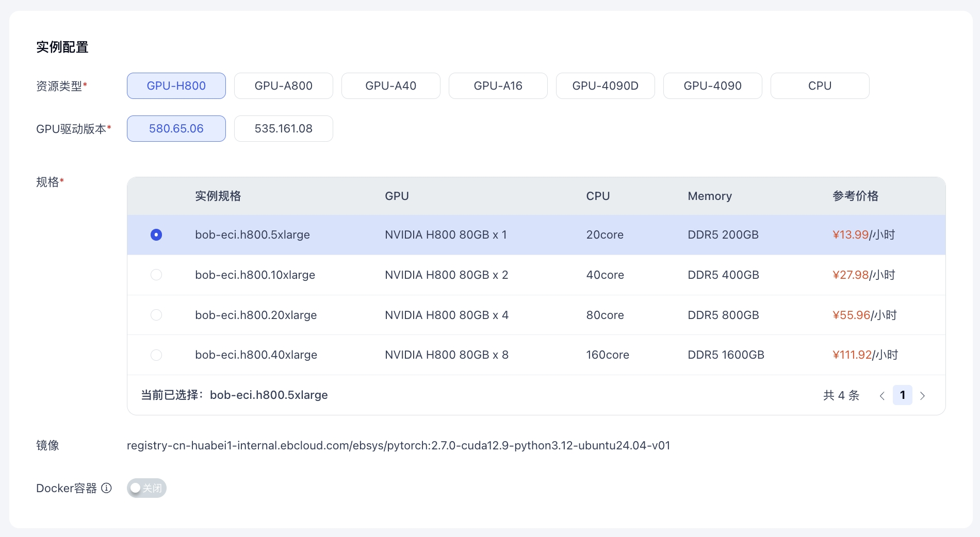980x537 pixels.
Task: Go to the previous page arrow
Action: click(x=882, y=396)
